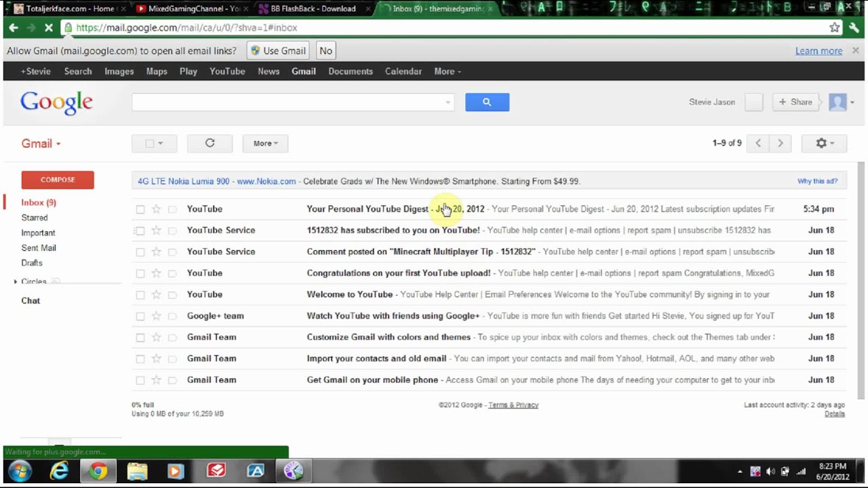Image resolution: width=868 pixels, height=488 pixels.
Task: Stop page loading in Chrome toolbar
Action: 50,28
